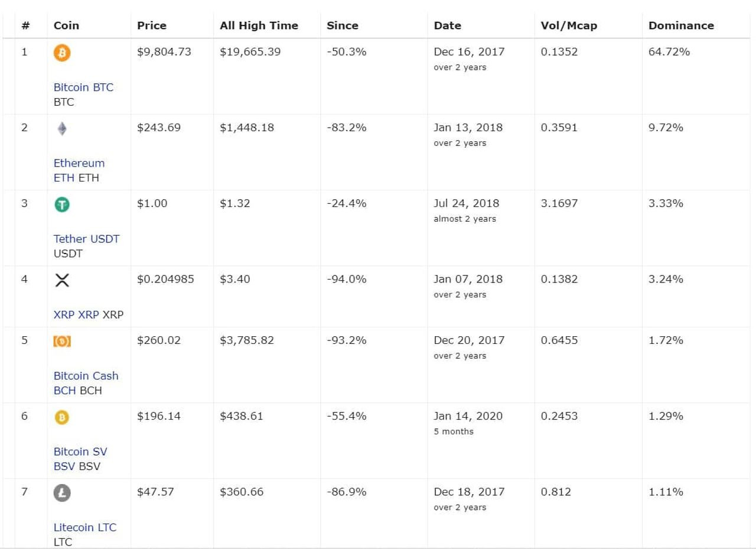Viewport: 756px width, 549px height.
Task: Sort by rank number (#) header
Action: [x=25, y=25]
